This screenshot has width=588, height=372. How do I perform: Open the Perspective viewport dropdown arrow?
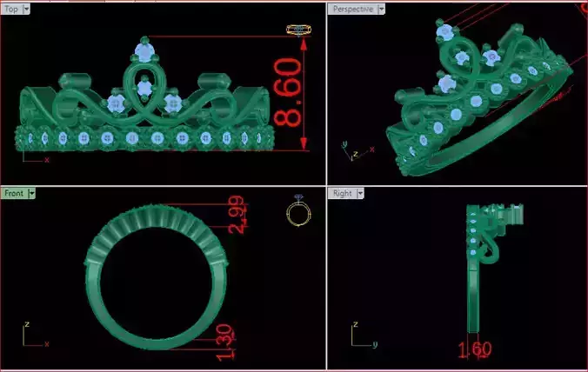click(x=381, y=9)
